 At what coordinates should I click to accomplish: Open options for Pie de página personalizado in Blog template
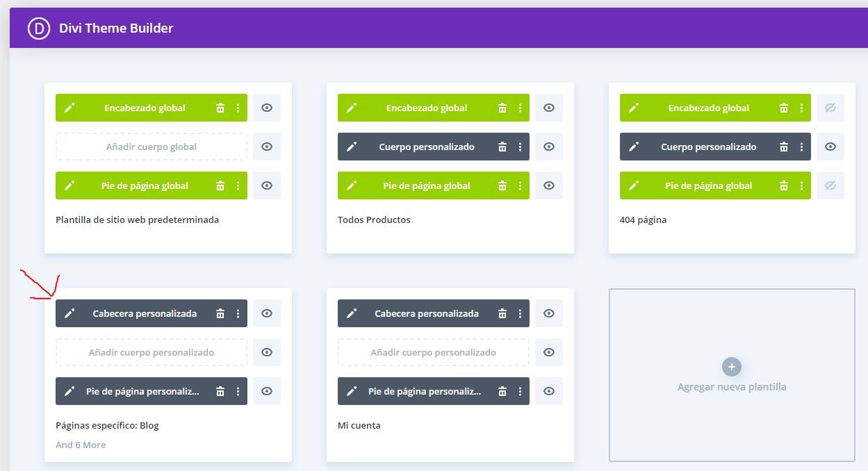[x=238, y=391]
